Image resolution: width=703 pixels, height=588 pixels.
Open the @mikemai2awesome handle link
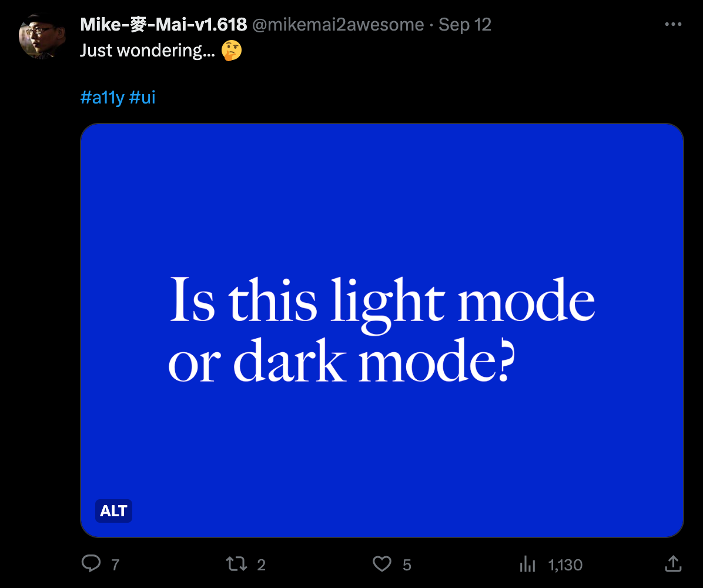338,25
